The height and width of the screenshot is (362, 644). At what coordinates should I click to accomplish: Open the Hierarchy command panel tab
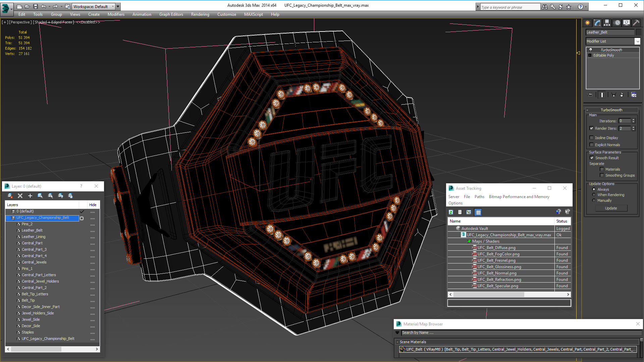point(607,23)
